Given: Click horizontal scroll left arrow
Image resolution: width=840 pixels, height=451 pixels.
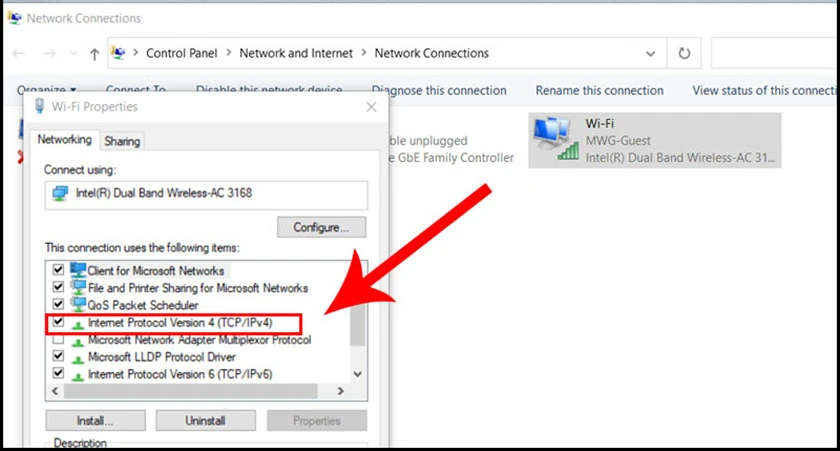Looking at the screenshot, I should tap(55, 391).
